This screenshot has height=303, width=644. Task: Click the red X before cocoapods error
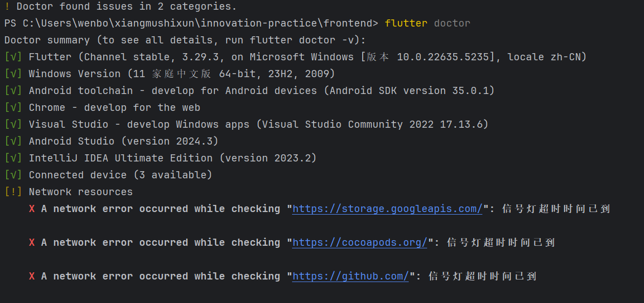(x=32, y=242)
